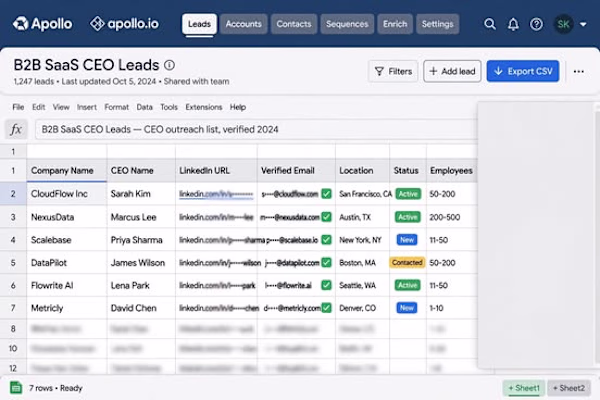Open search with the magnifier icon

pyautogui.click(x=490, y=24)
